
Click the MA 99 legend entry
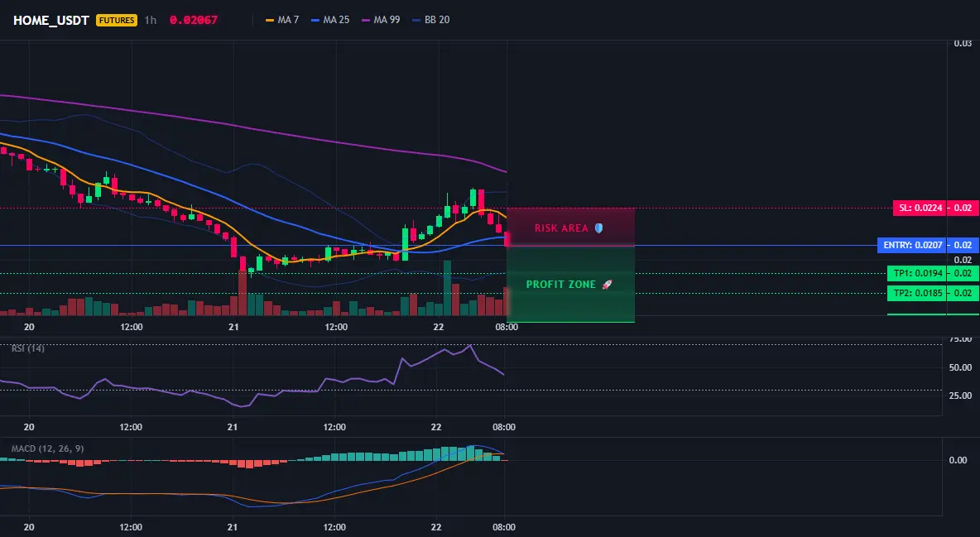coord(381,20)
